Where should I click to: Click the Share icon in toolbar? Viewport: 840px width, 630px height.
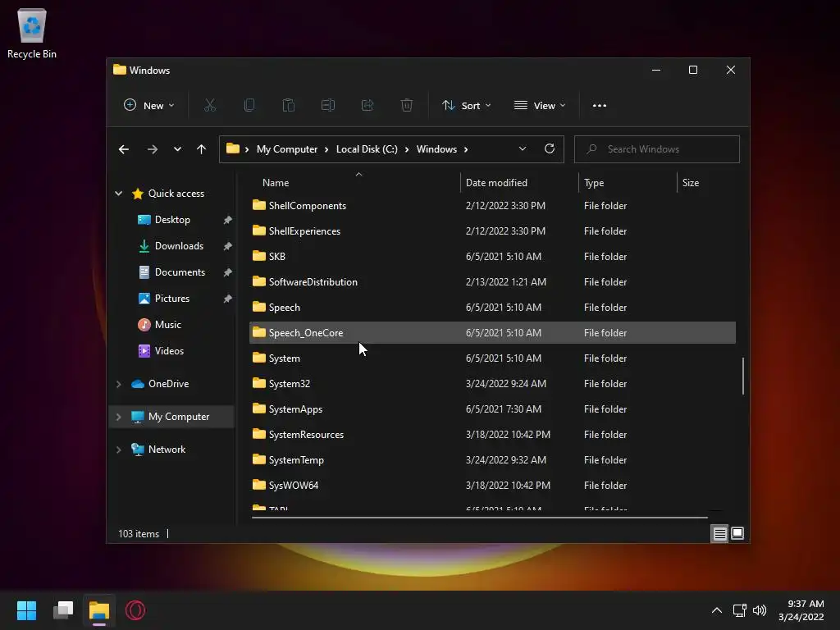coord(367,106)
